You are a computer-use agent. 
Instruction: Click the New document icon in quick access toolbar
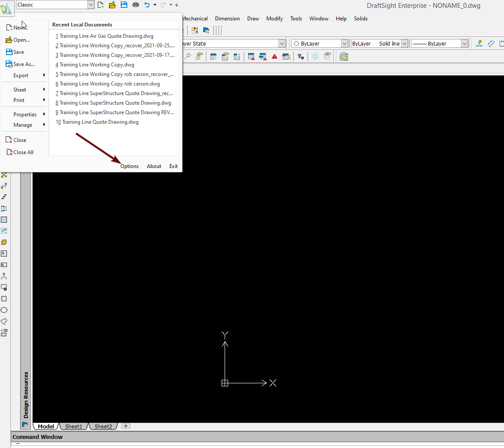click(x=101, y=5)
